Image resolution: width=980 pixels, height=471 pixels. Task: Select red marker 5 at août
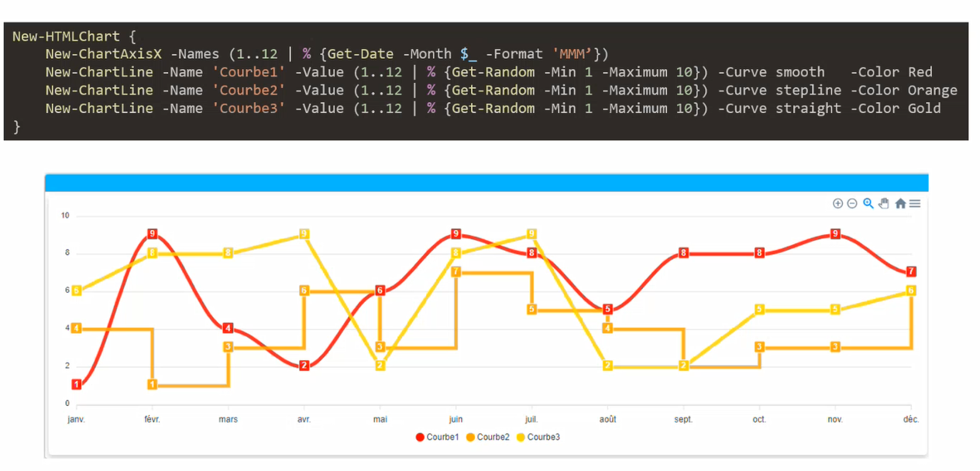608,309
